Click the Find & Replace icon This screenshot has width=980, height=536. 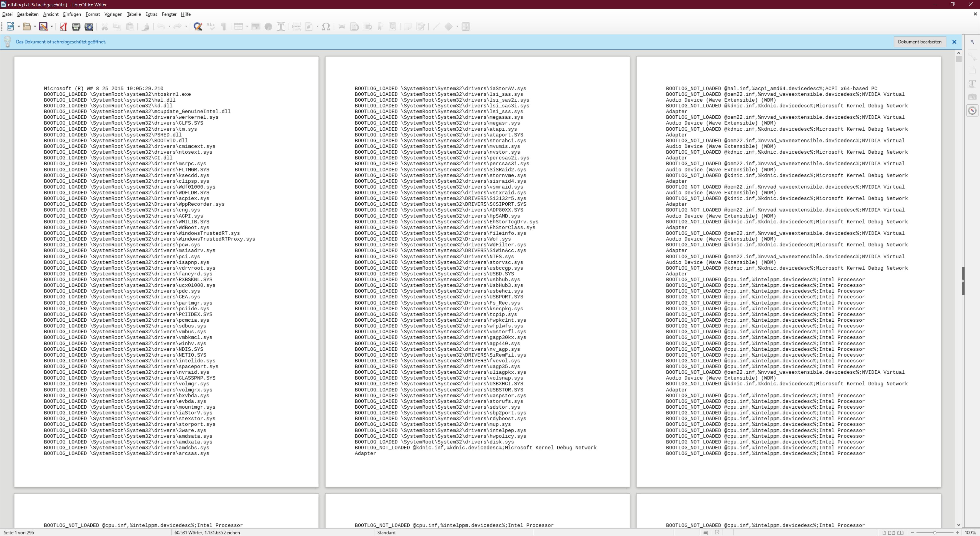click(x=198, y=27)
